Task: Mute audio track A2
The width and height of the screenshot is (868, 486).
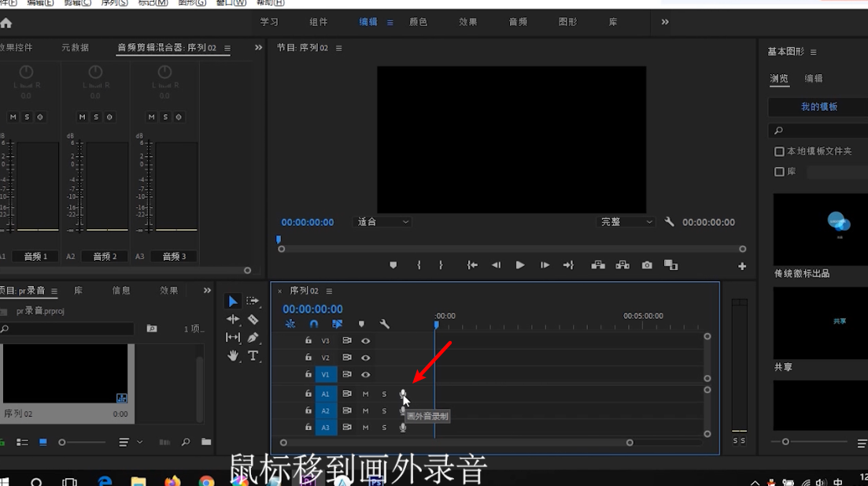Action: (365, 410)
